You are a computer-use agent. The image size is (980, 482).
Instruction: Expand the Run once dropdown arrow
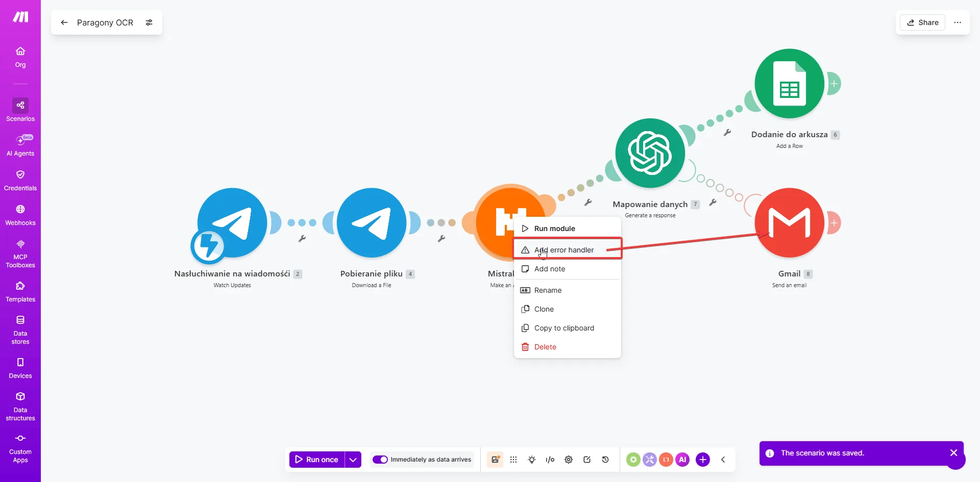(x=353, y=460)
